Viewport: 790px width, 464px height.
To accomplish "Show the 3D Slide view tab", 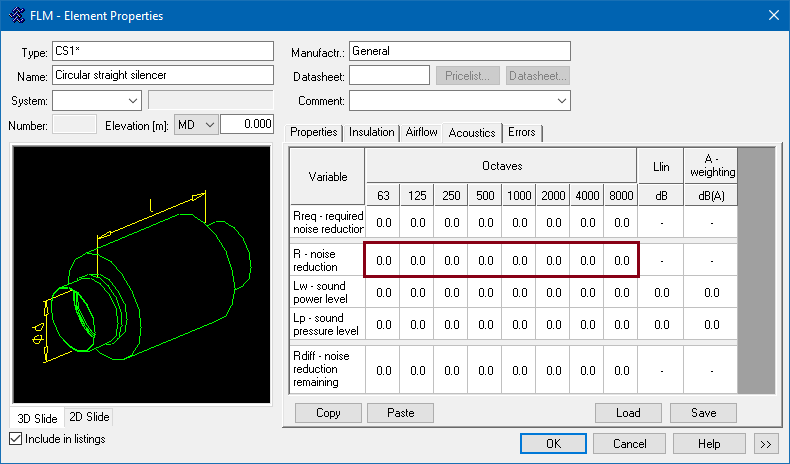I will click(37, 418).
